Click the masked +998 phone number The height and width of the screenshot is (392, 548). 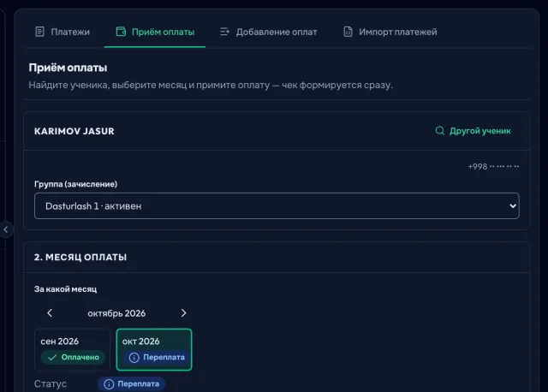pyautogui.click(x=493, y=166)
